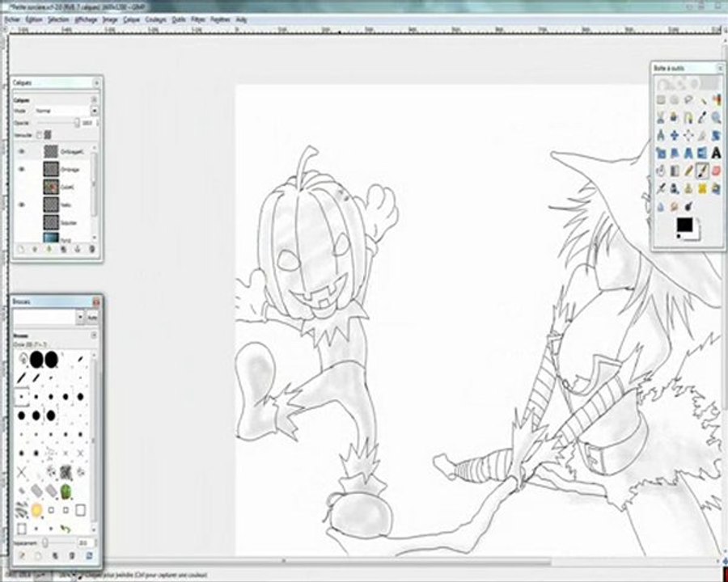Click the black foreground color swatch
This screenshot has height=582, width=728.
point(684,225)
